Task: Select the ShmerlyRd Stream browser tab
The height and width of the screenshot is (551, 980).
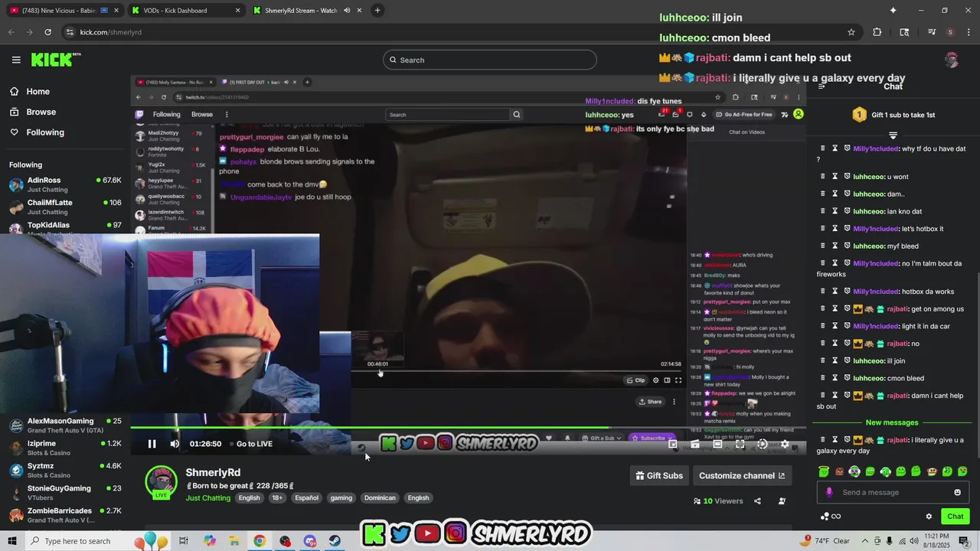Action: [306, 11]
